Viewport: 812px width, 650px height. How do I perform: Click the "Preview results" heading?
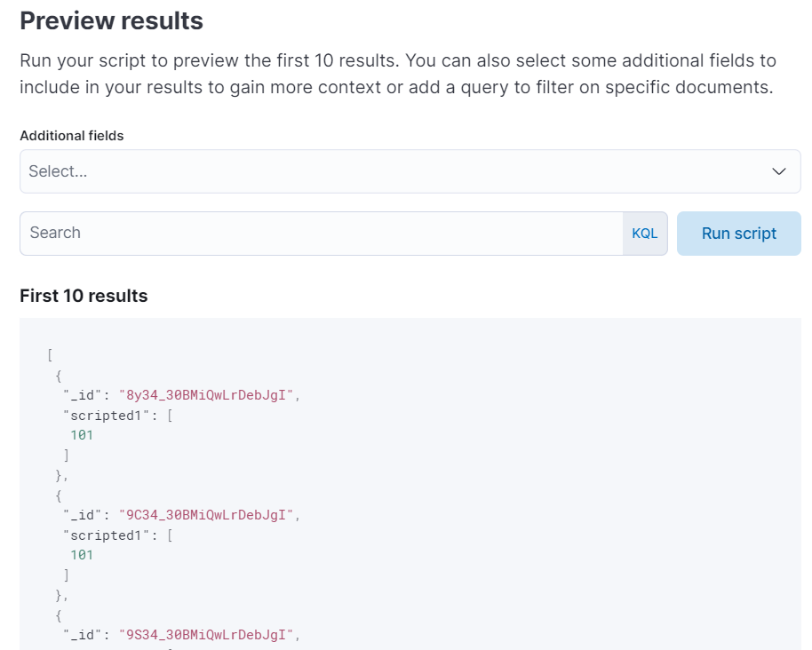point(112,20)
